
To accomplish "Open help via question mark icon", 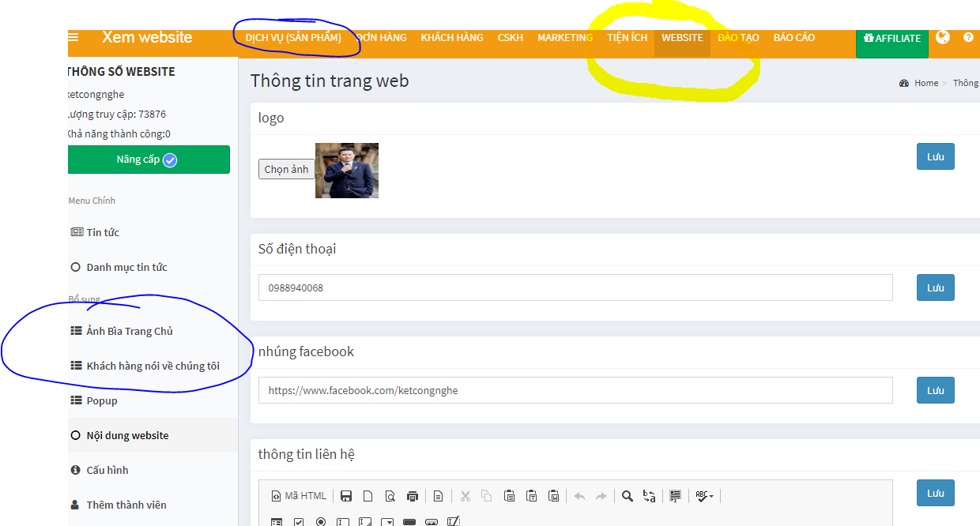I will click(x=968, y=37).
